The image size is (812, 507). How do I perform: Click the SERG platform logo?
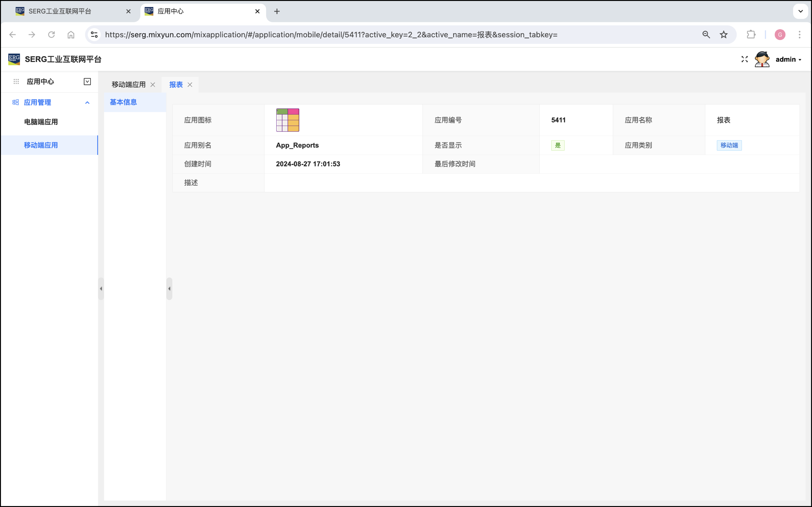tap(14, 59)
